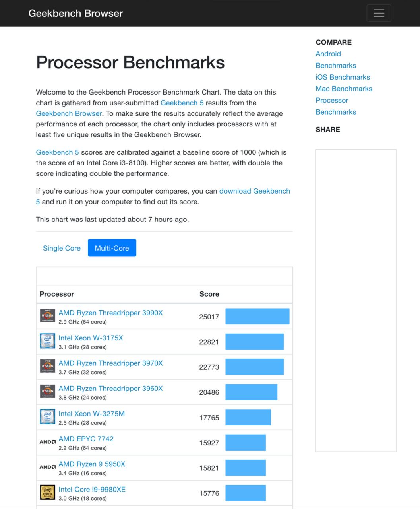Click the AMD logo beside EPYC 7742
This screenshot has width=420, height=509.
47,442
